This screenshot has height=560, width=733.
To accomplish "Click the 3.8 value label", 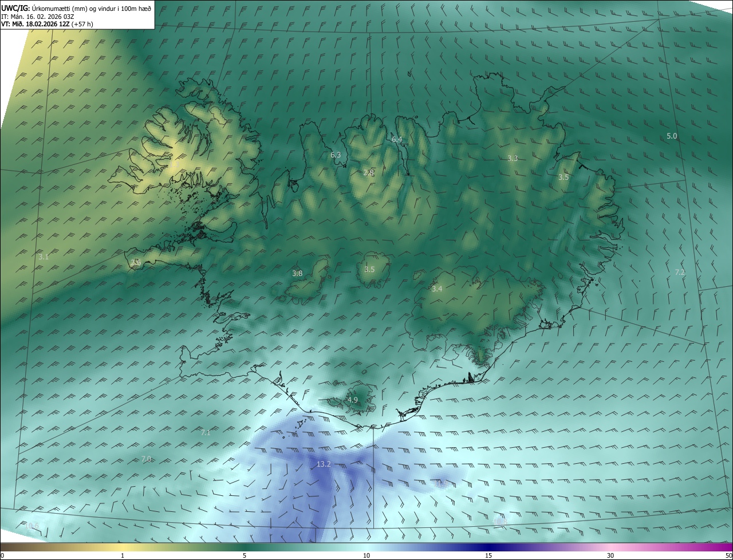I will (297, 274).
